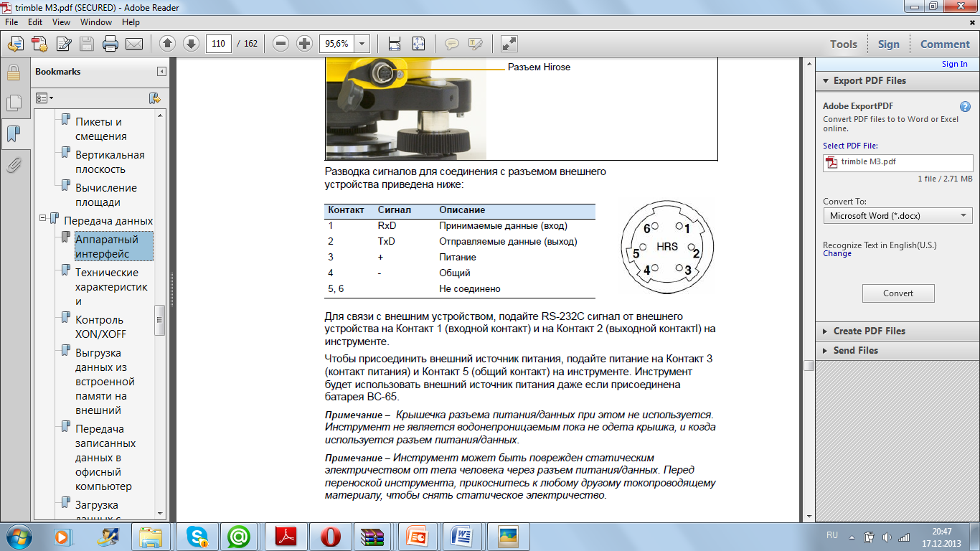Select the 'Технические характеристики' bookmark

click(111, 287)
